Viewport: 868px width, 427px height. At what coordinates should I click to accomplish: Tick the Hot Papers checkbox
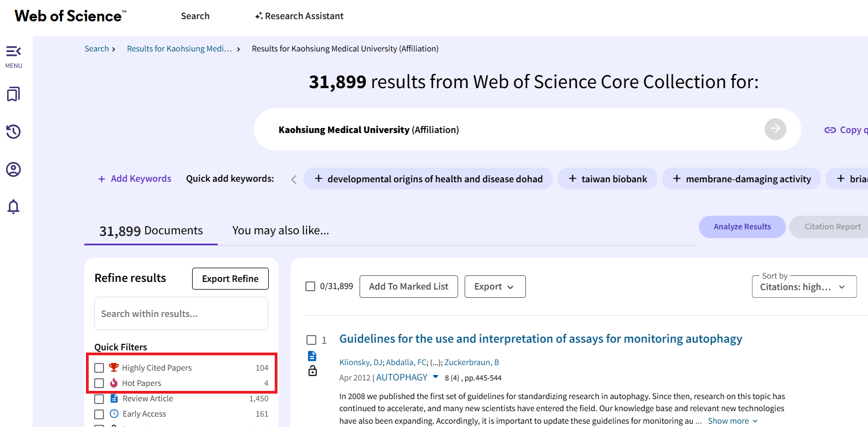point(99,383)
